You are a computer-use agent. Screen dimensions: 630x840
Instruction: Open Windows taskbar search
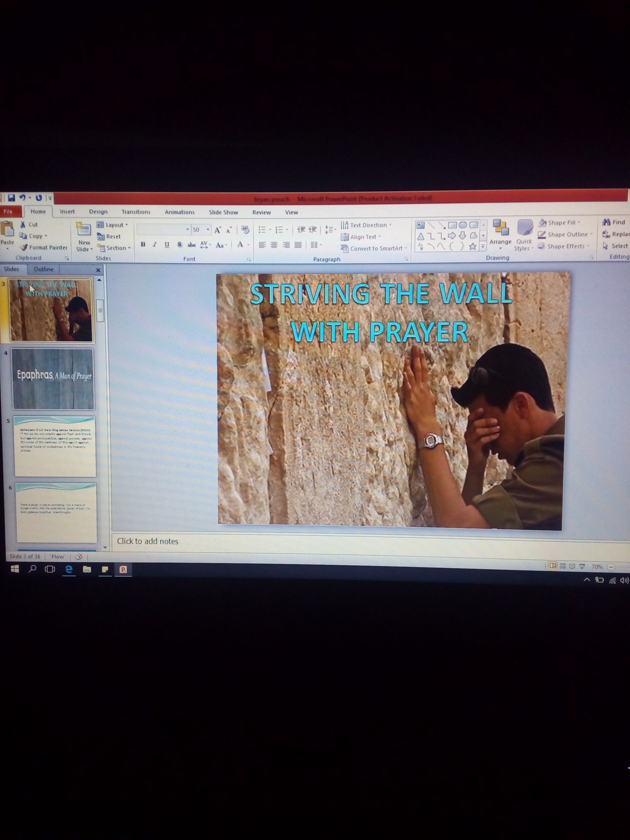pyautogui.click(x=32, y=569)
